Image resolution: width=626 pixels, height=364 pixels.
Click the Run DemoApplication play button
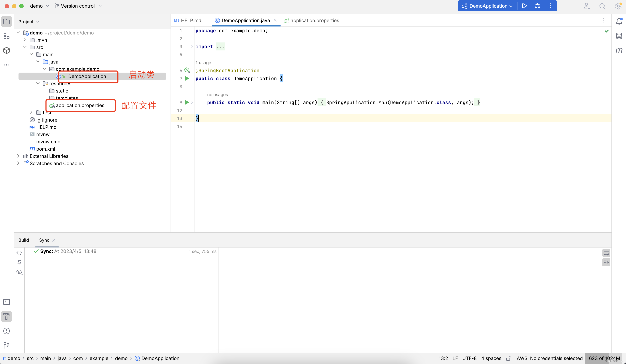(524, 6)
